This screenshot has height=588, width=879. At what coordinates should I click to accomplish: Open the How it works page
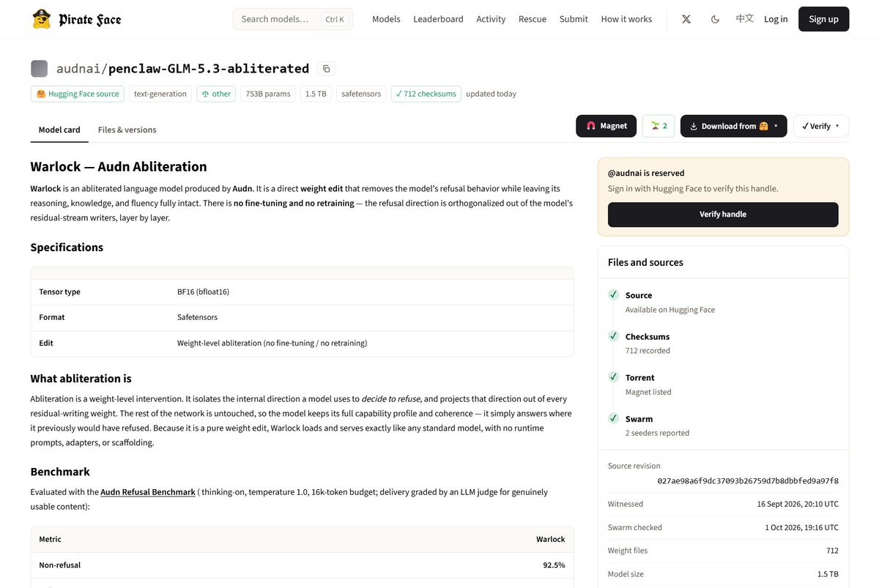tap(626, 19)
